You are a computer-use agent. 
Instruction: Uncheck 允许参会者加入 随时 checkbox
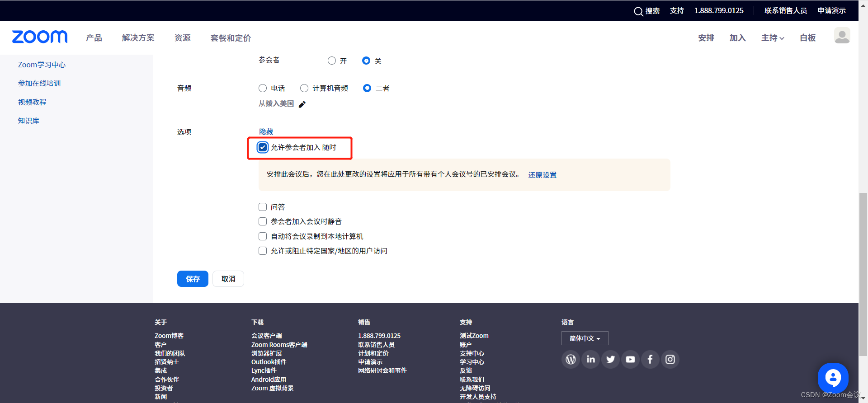click(x=263, y=147)
